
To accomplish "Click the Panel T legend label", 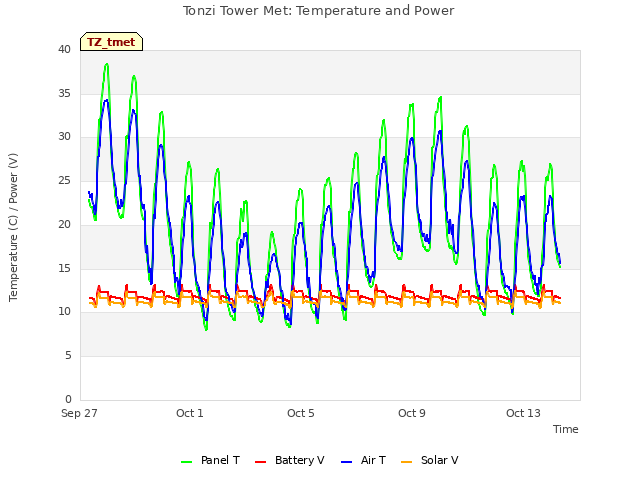I will [220, 460].
